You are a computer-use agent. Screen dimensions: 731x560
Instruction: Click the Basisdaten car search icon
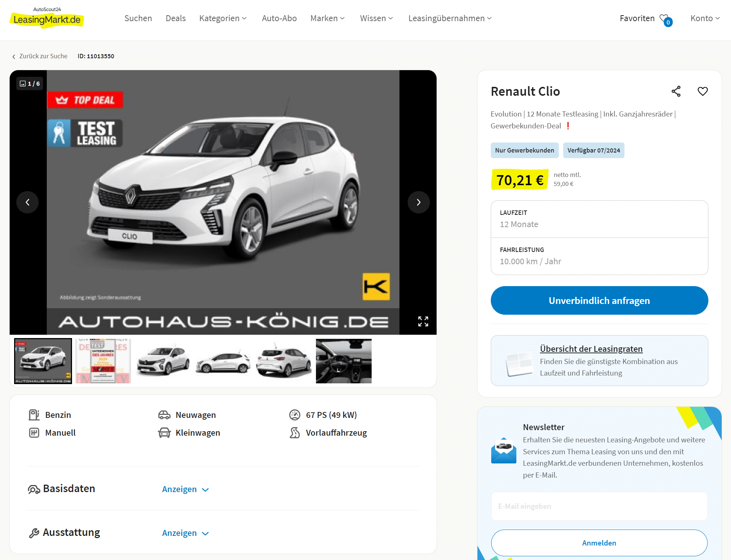pos(34,489)
